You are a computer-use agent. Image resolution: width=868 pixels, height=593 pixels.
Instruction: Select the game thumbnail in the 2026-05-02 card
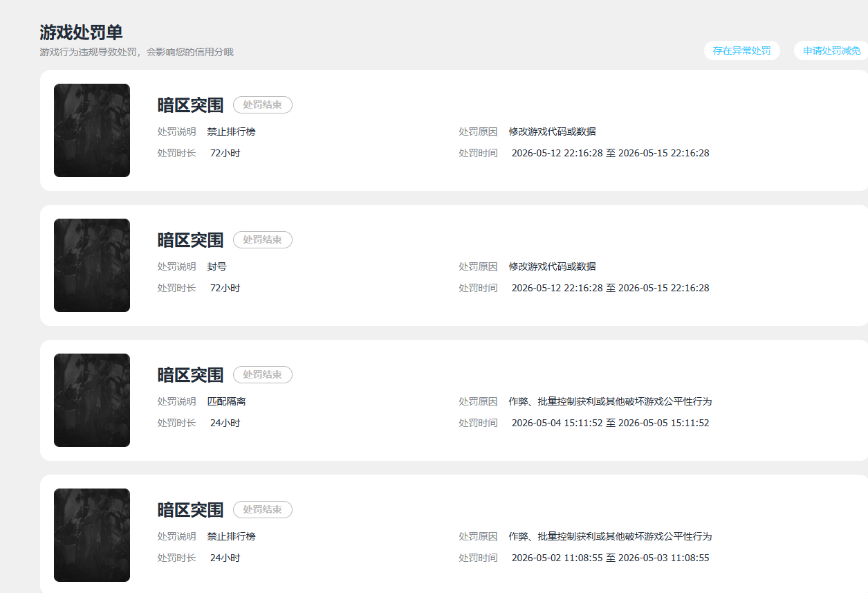click(92, 535)
